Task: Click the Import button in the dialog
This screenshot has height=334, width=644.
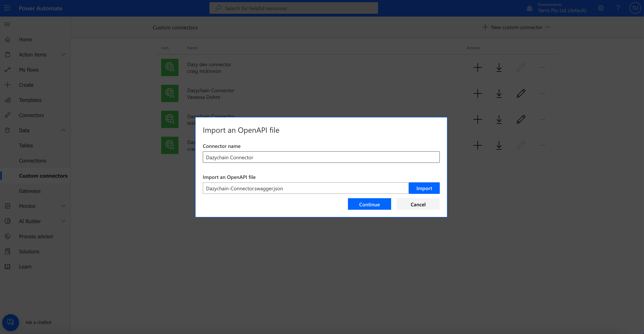Action: 424,188
